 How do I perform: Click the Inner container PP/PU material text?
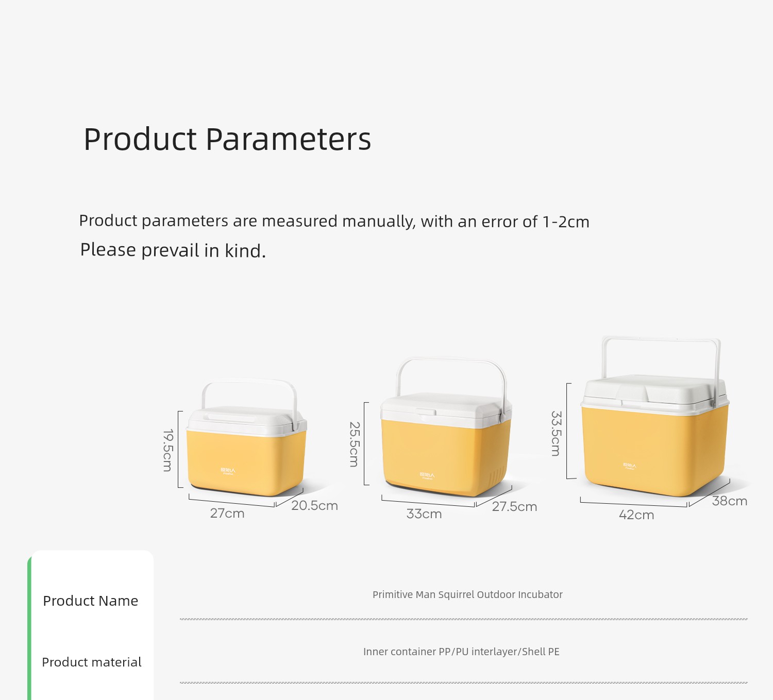point(461,652)
